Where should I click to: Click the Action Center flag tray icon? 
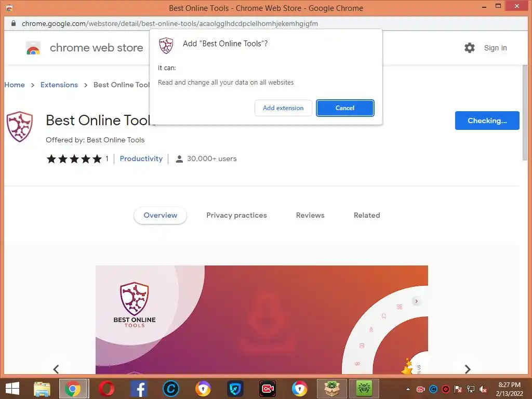point(458,389)
